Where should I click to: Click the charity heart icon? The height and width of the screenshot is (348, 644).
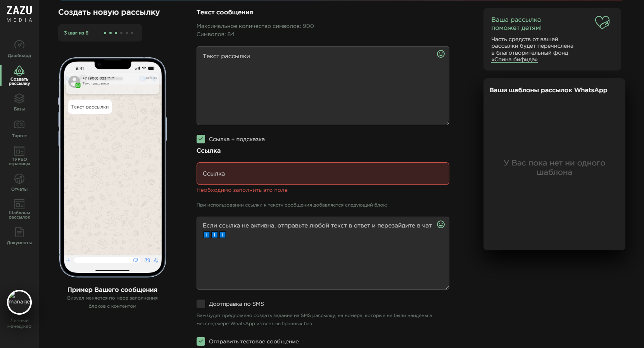click(x=603, y=22)
